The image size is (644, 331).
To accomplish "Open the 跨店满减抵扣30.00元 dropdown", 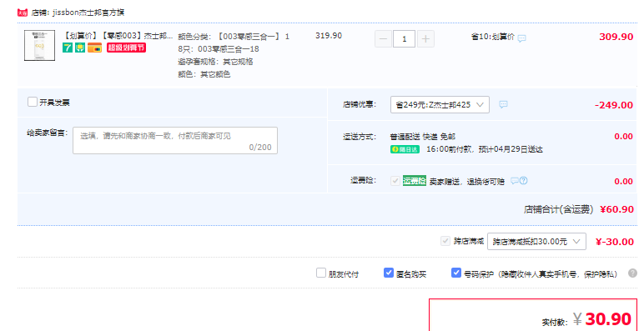I will coord(536,242).
